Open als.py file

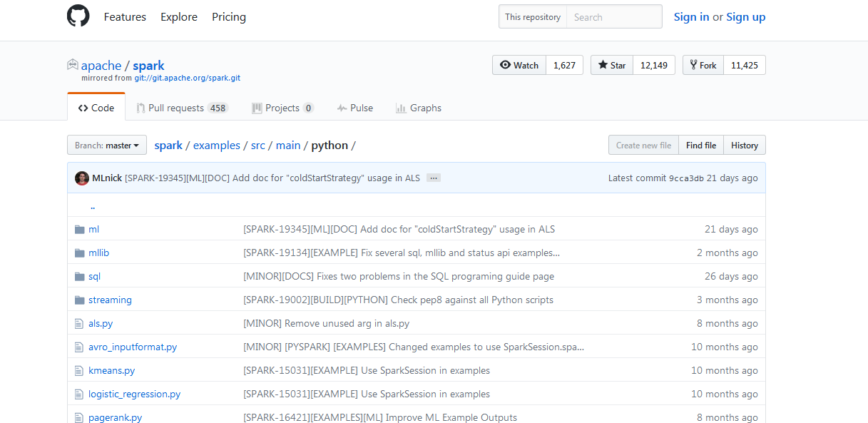point(101,323)
